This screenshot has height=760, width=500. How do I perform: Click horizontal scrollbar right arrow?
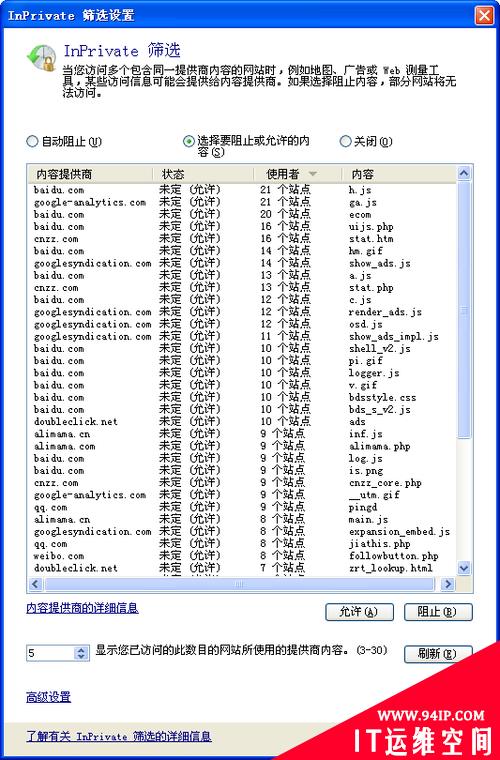(448, 584)
